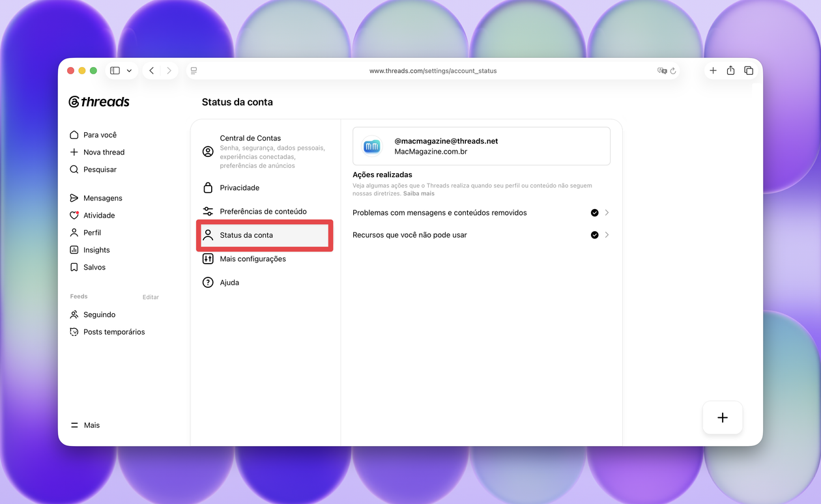Click the Safari share icon

[x=730, y=70]
